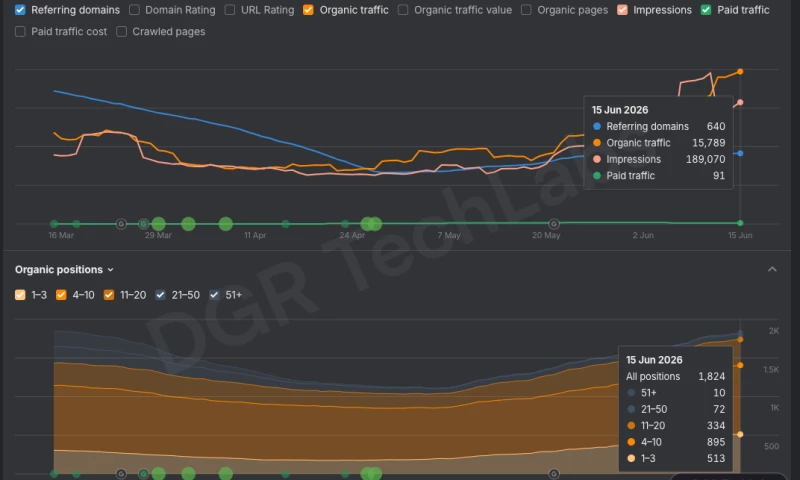The image size is (800, 480).
Task: Uncheck the Organic traffic checkbox
Action: tap(308, 10)
